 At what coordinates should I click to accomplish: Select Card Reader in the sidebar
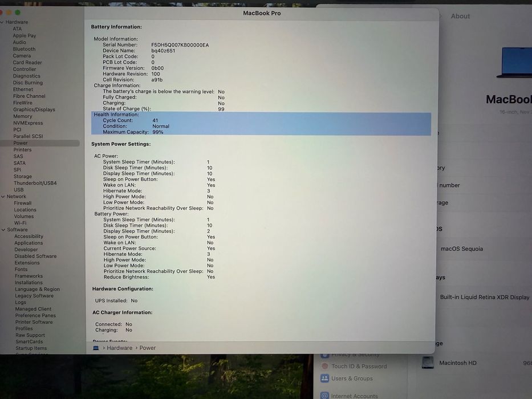[27, 63]
